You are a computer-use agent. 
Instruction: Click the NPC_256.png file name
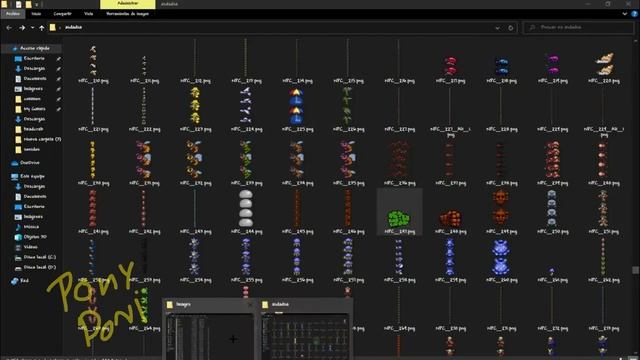pyautogui.click(x=298, y=280)
